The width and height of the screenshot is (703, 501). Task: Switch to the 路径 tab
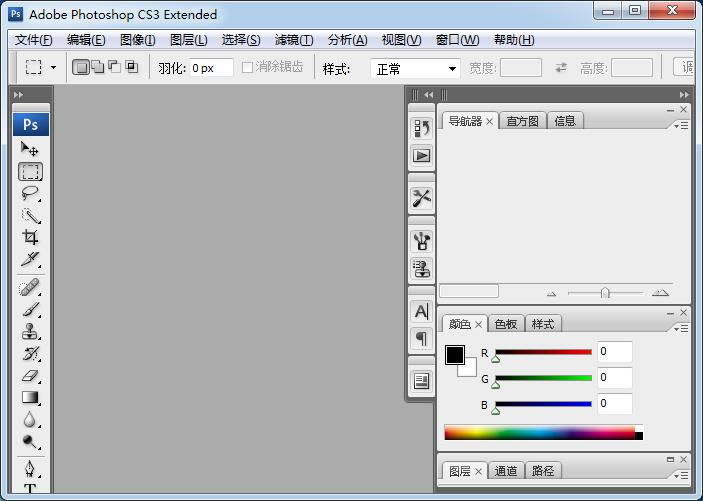pyautogui.click(x=542, y=471)
